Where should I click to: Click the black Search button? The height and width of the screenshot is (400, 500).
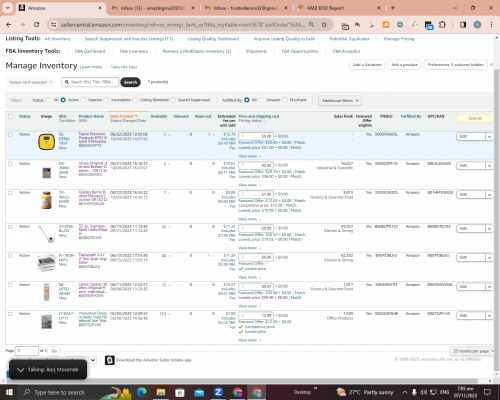pos(130,82)
